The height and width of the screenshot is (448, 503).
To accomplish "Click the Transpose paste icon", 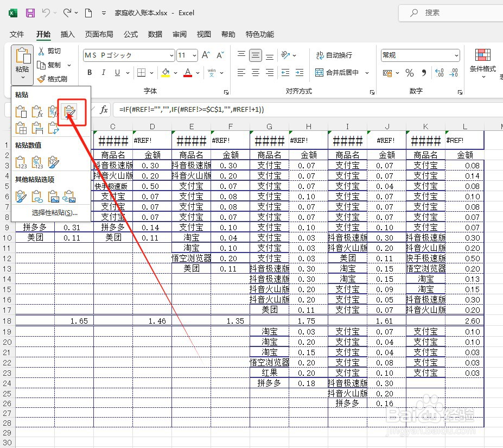I will pyautogui.click(x=55, y=129).
